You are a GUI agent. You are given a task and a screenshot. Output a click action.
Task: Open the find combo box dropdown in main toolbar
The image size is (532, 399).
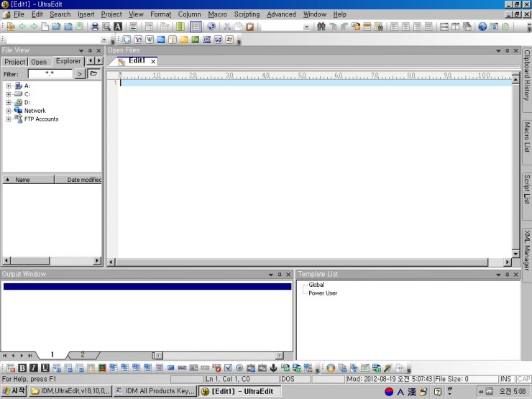coord(306,27)
